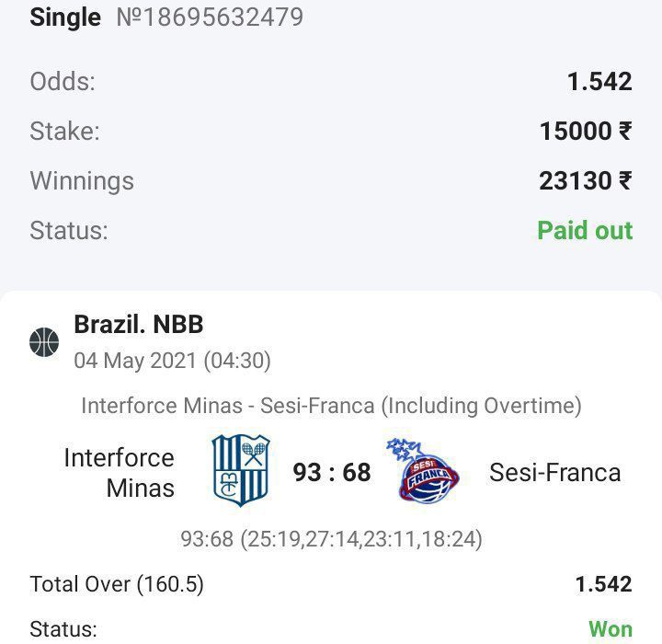Click the basketball sport icon

click(x=44, y=342)
